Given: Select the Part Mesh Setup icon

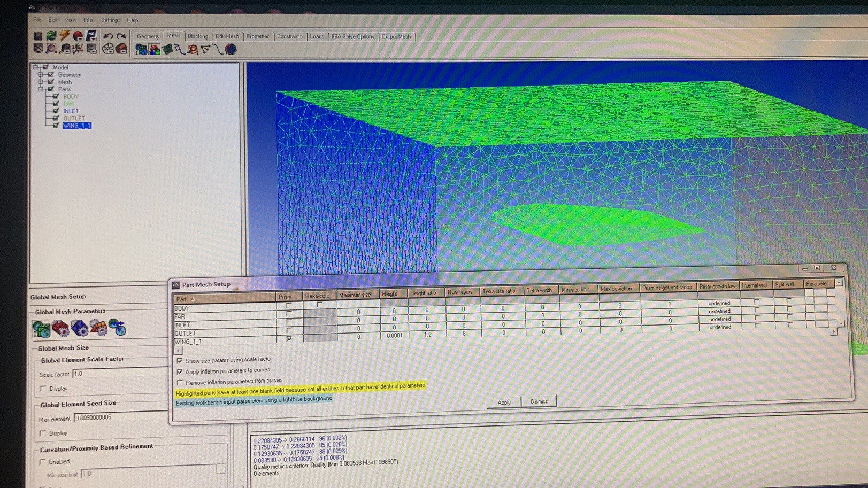Looking at the screenshot, I should [153, 49].
